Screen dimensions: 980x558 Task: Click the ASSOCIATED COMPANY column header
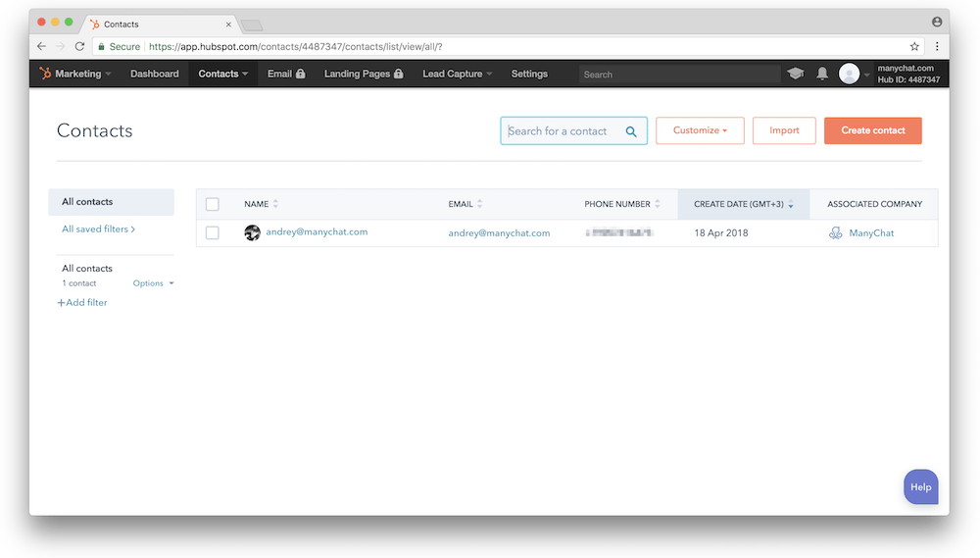[x=874, y=204]
